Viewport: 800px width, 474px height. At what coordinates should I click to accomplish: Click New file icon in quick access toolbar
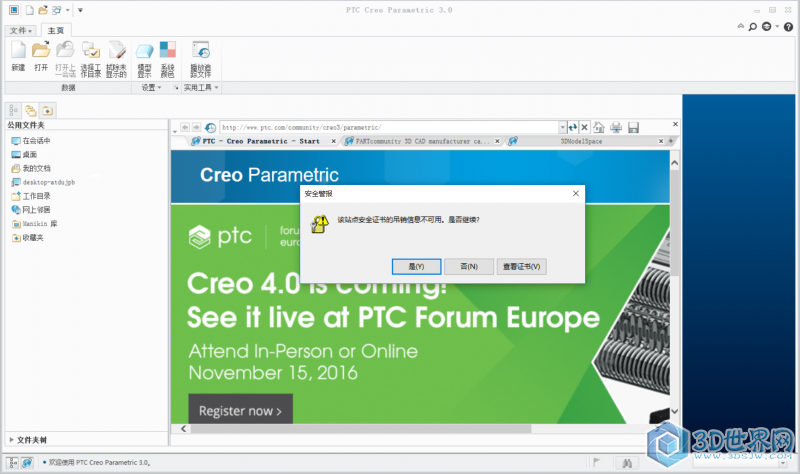(30, 10)
